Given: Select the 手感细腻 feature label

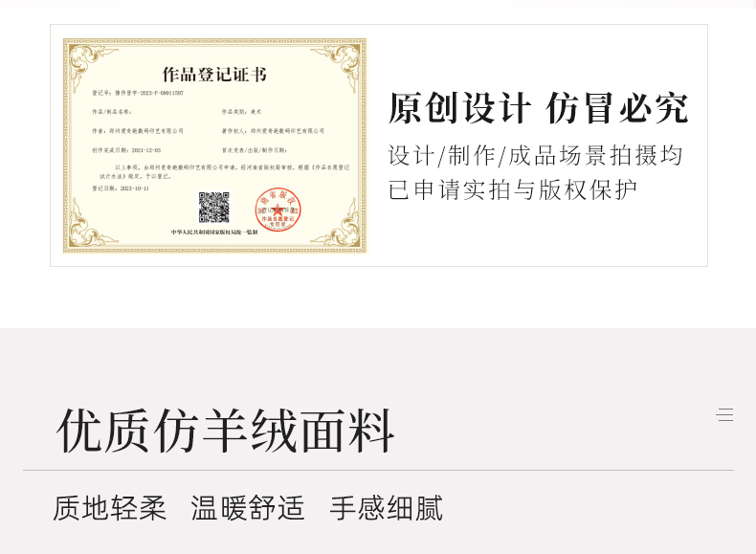Looking at the screenshot, I should pos(387,508).
